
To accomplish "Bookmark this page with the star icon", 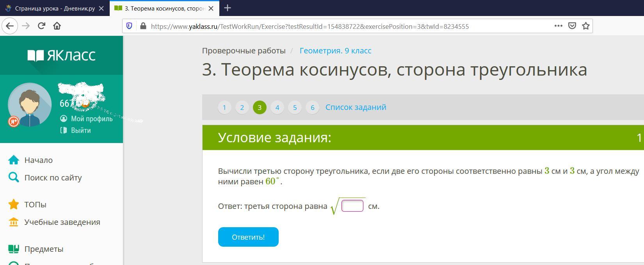I will point(586,26).
